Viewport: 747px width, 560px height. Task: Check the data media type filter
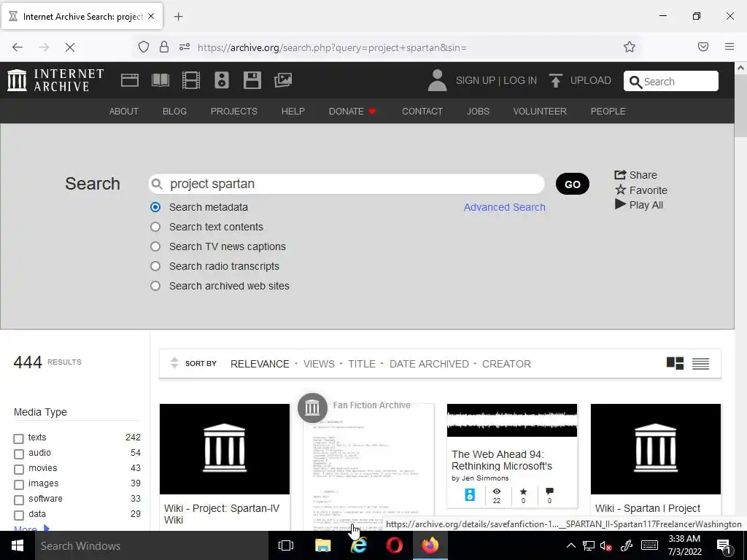pos(18,516)
